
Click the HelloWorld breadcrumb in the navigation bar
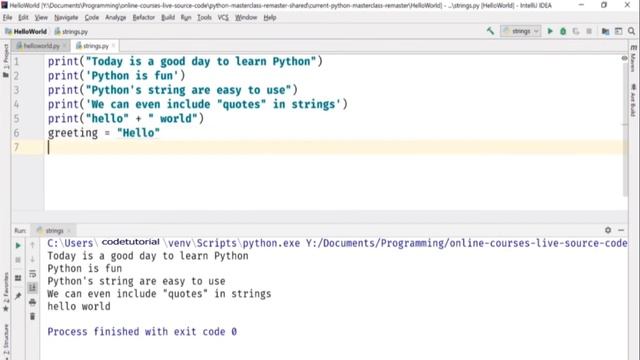pos(26,31)
